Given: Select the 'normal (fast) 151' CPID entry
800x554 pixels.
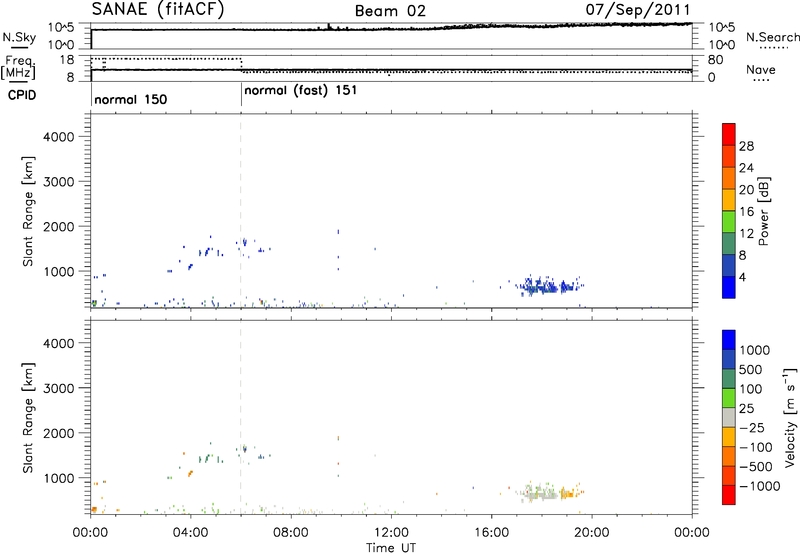Looking at the screenshot, I should (x=301, y=91).
